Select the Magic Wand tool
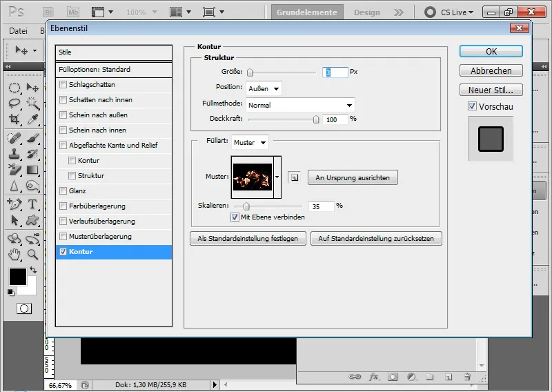This screenshot has width=552, height=392. pyautogui.click(x=32, y=104)
